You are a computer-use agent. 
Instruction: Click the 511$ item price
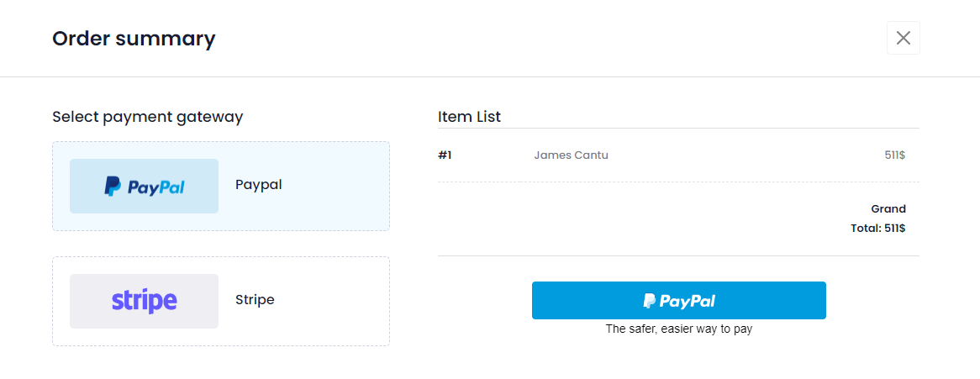pyautogui.click(x=895, y=155)
